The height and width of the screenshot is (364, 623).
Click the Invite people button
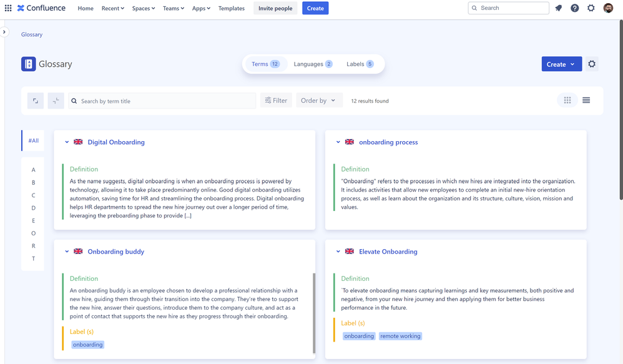(275, 8)
